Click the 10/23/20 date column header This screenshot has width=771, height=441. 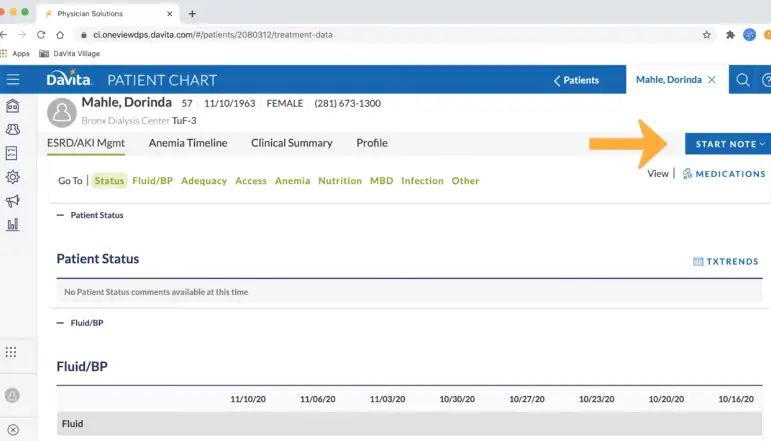click(596, 399)
